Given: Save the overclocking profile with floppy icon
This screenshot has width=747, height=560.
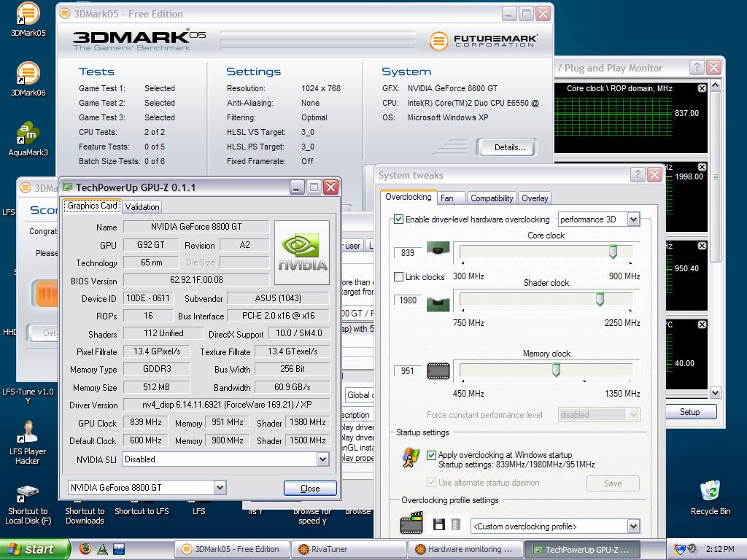Looking at the screenshot, I should pos(438,524).
